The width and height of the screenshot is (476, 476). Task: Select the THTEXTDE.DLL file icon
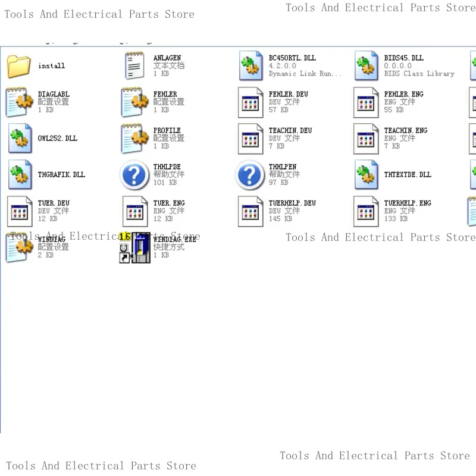tap(366, 174)
